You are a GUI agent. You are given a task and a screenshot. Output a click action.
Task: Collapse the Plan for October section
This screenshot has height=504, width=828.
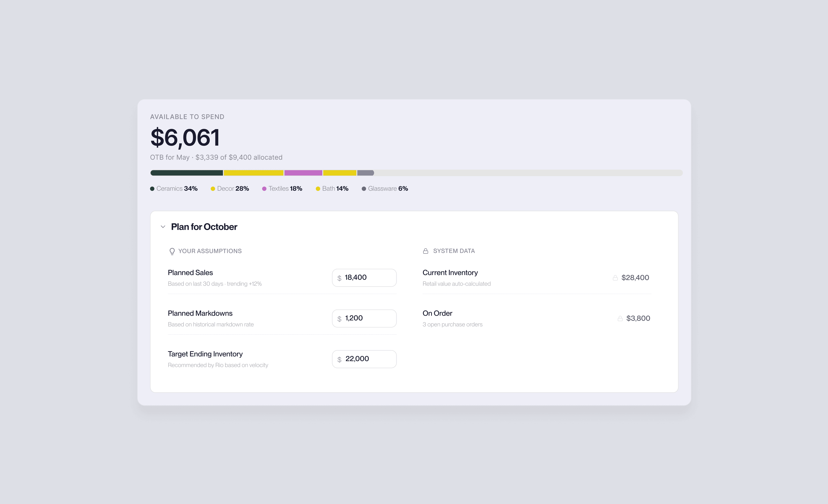163,227
